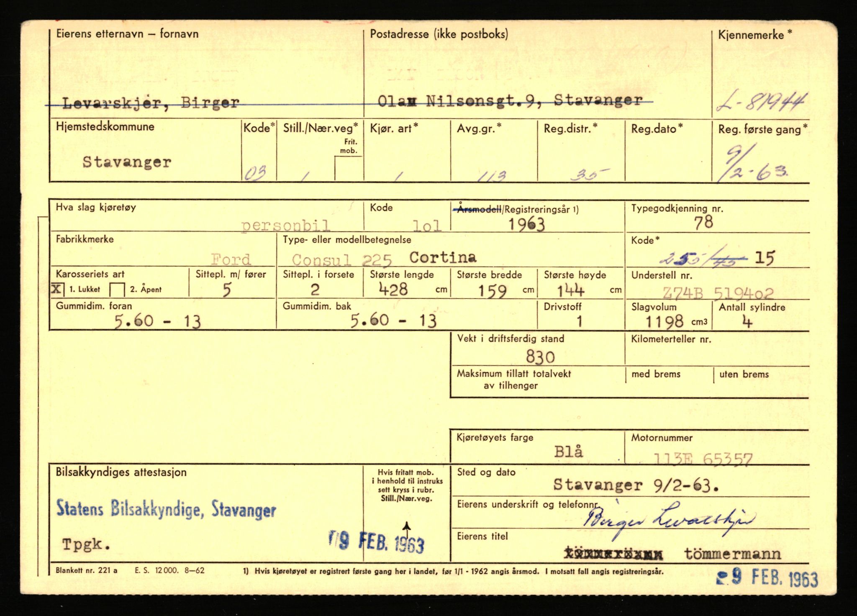Click the address 'Olav Nilsonsgt. 9, Stavanger'
The image size is (857, 616).
(x=510, y=101)
